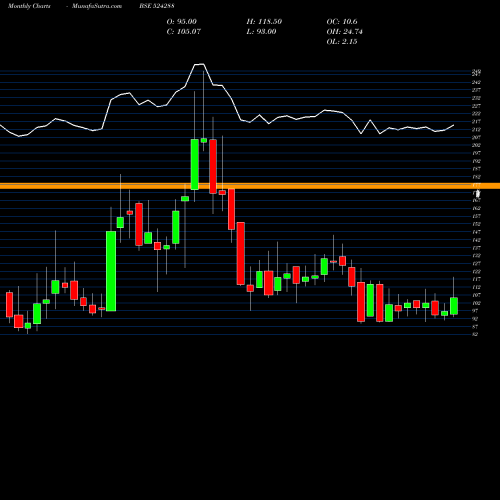Click the 'BSE 524288' stock code
The image size is (500, 500).
157,6
